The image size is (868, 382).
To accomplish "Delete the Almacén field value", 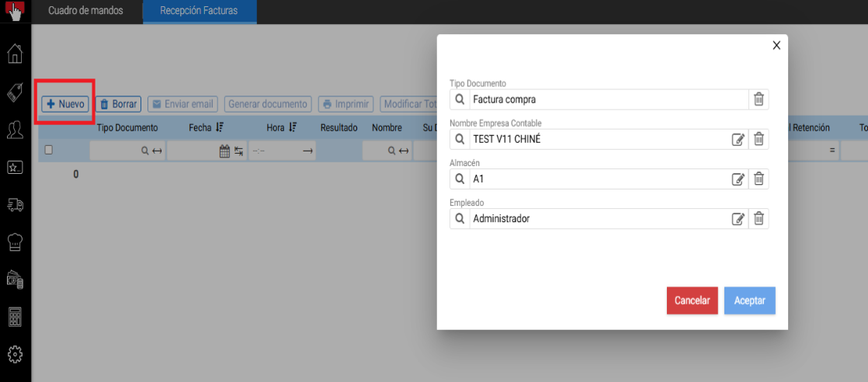I will pos(759,179).
